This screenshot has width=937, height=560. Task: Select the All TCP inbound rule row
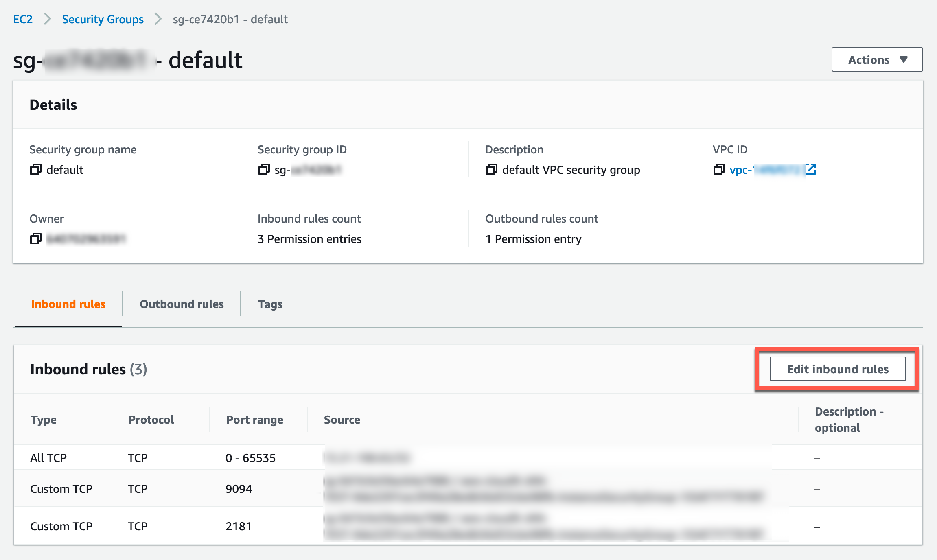click(48, 458)
